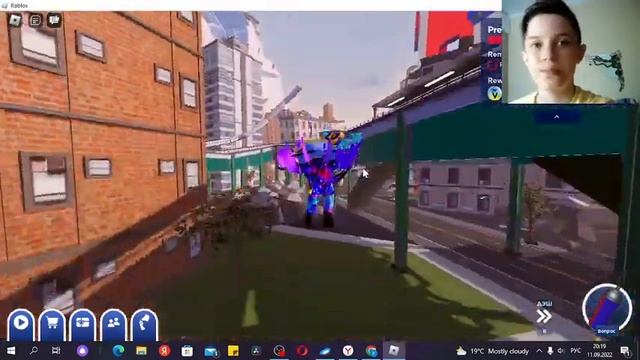Screen dimensions: 640x360
Task: Open the Opera browser taskbar icon
Action: (302, 351)
